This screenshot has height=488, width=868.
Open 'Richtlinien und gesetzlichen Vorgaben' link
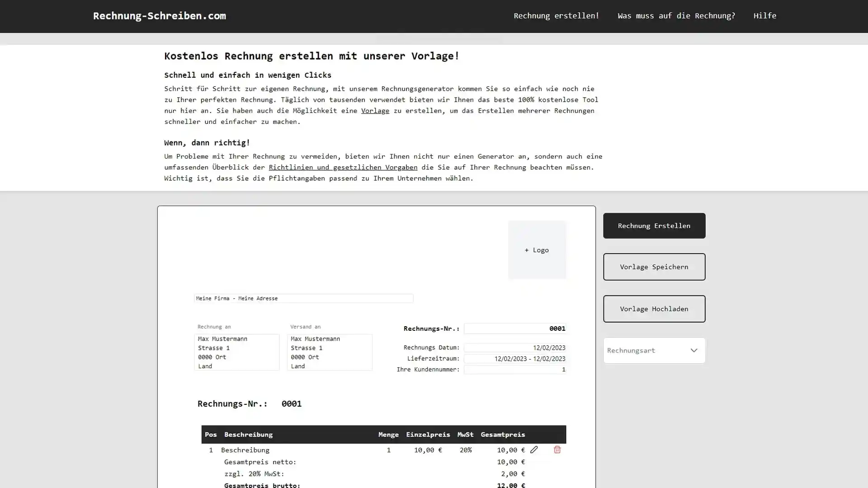[343, 167]
